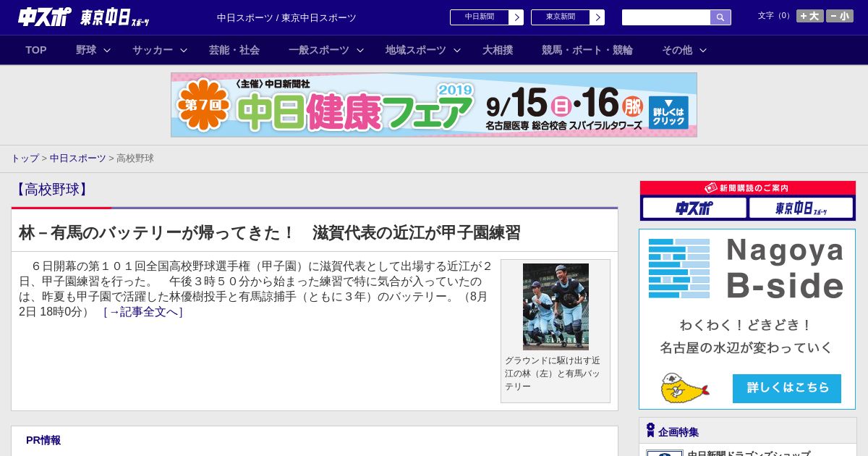Focus the header search input field
The height and width of the screenshot is (456, 868).
point(666,17)
